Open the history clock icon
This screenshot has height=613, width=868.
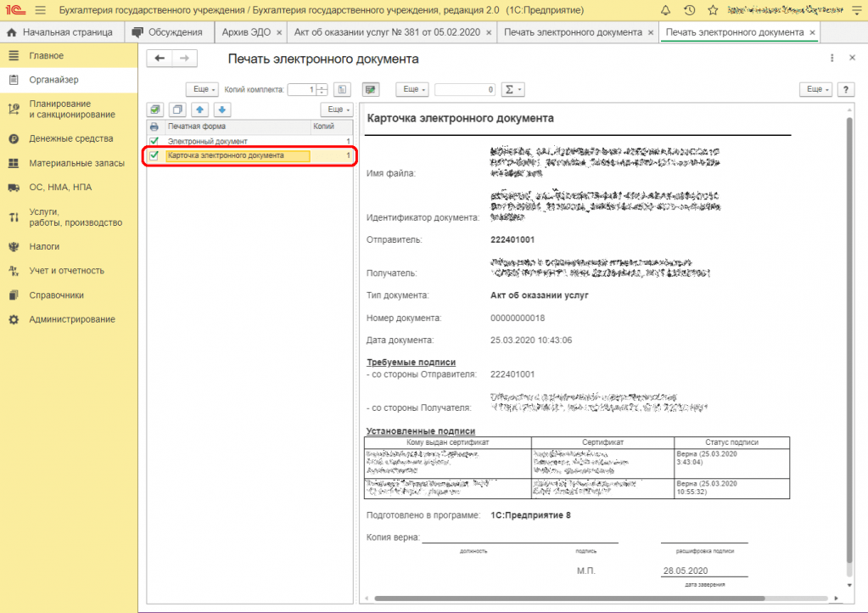689,10
